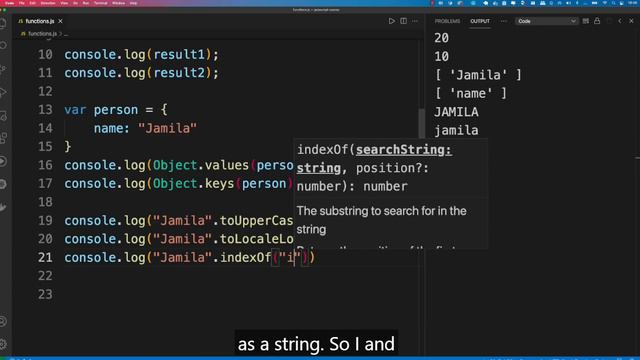Switch to the PROBLEMS panel tab

(x=447, y=21)
